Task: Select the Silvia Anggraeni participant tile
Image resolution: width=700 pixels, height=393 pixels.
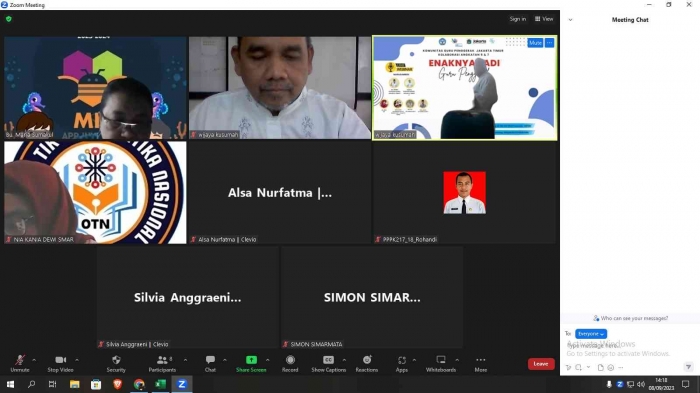Action: [x=188, y=297]
